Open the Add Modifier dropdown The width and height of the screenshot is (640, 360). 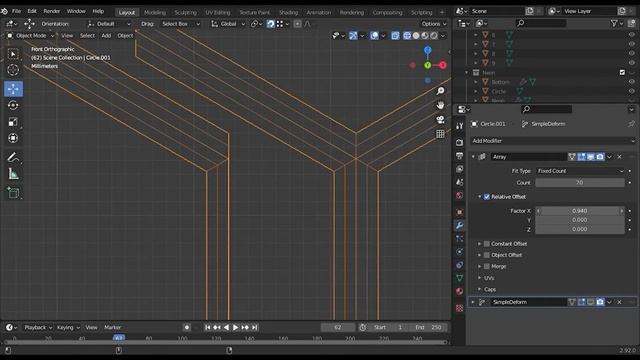[x=553, y=141]
